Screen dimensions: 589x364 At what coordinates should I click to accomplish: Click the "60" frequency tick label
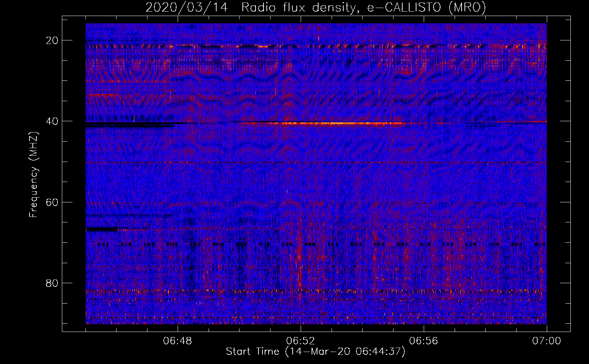pyautogui.click(x=52, y=202)
